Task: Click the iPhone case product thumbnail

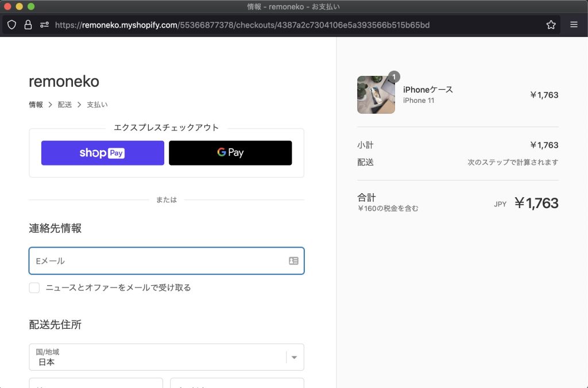Action: 376,95
